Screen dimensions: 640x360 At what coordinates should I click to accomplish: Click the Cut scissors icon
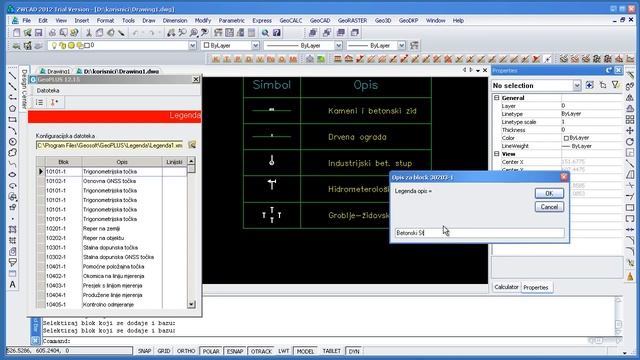[x=89, y=33]
